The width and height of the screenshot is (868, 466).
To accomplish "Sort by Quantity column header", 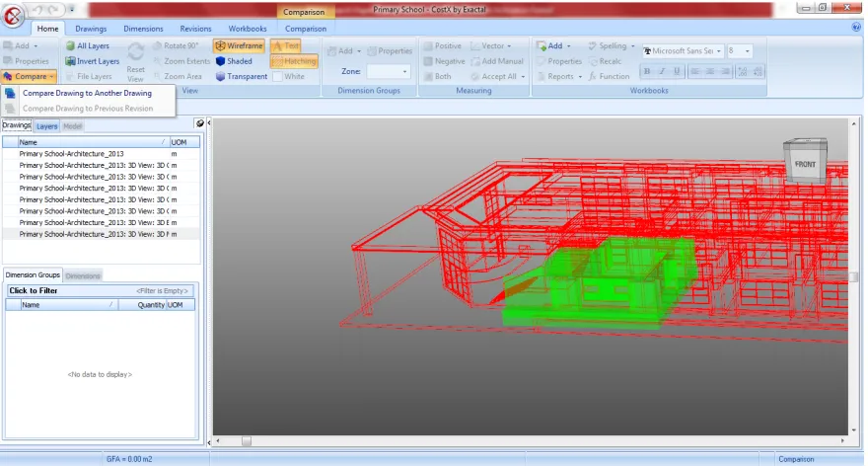I will (x=142, y=305).
